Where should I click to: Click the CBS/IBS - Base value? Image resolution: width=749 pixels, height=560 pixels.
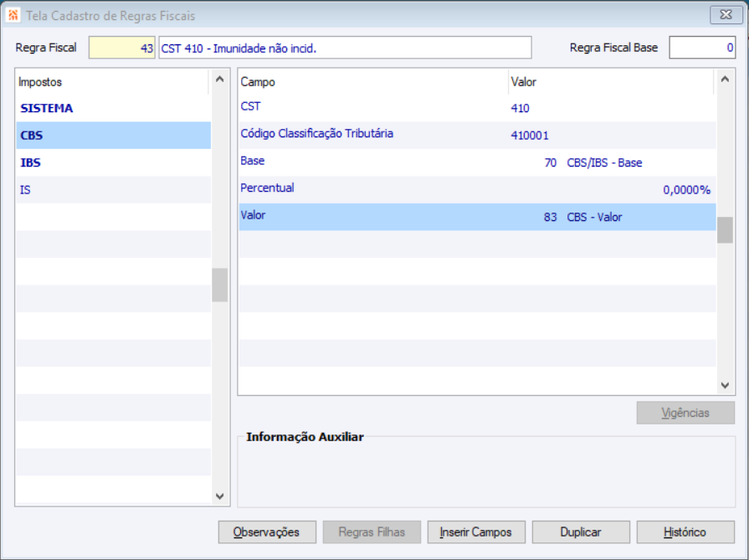pos(604,163)
